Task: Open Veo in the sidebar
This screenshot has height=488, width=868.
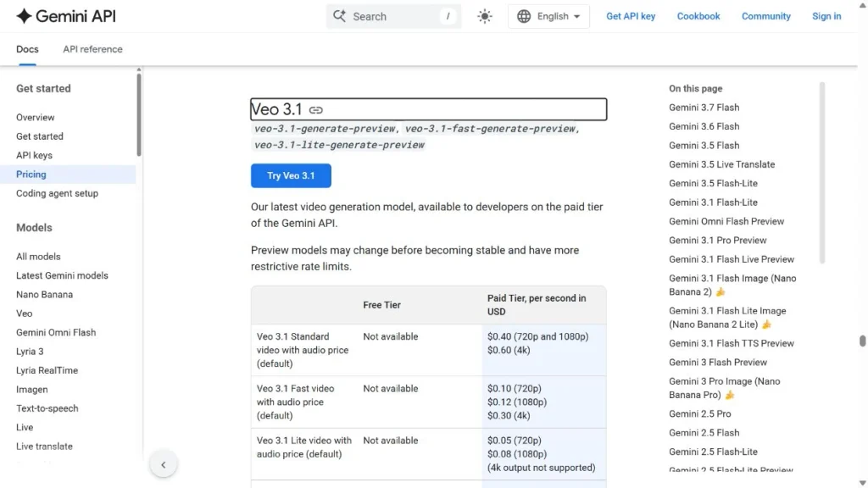Action: click(25, 313)
